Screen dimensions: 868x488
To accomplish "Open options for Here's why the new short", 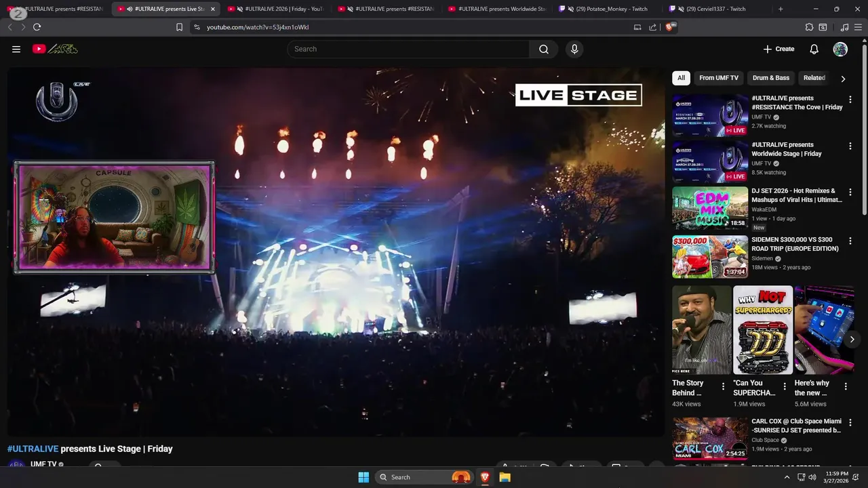I will [x=846, y=386].
